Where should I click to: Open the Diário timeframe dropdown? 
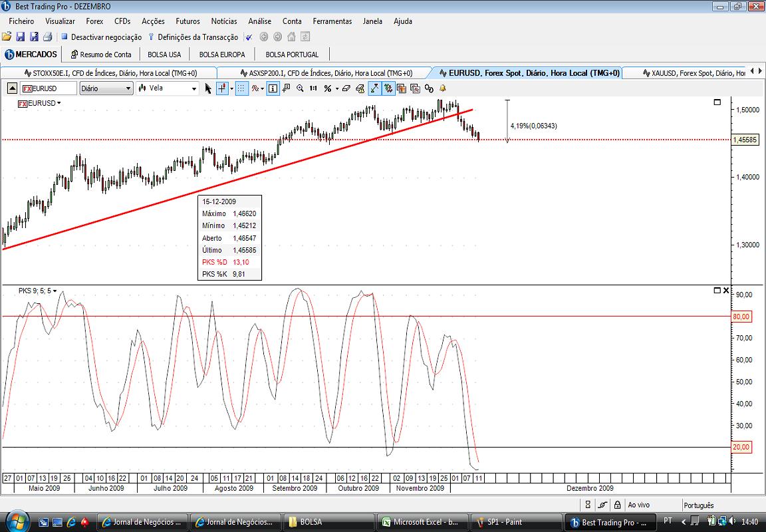[x=106, y=88]
